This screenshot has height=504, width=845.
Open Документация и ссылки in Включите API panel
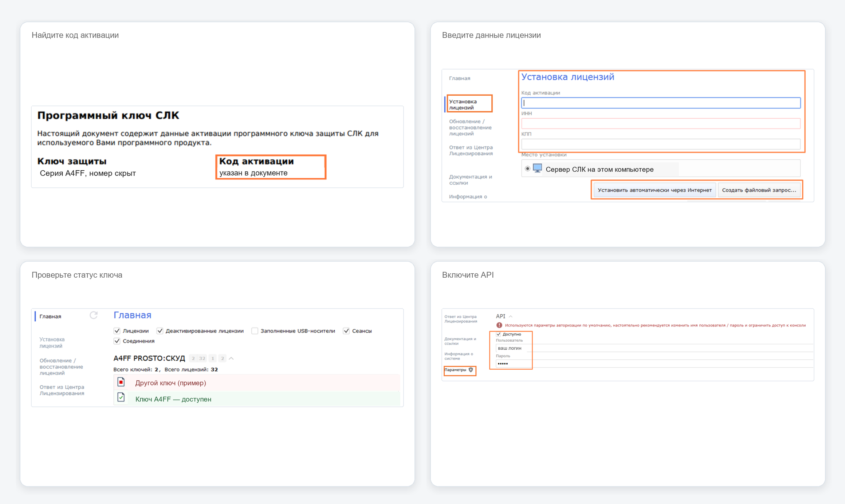click(460, 341)
